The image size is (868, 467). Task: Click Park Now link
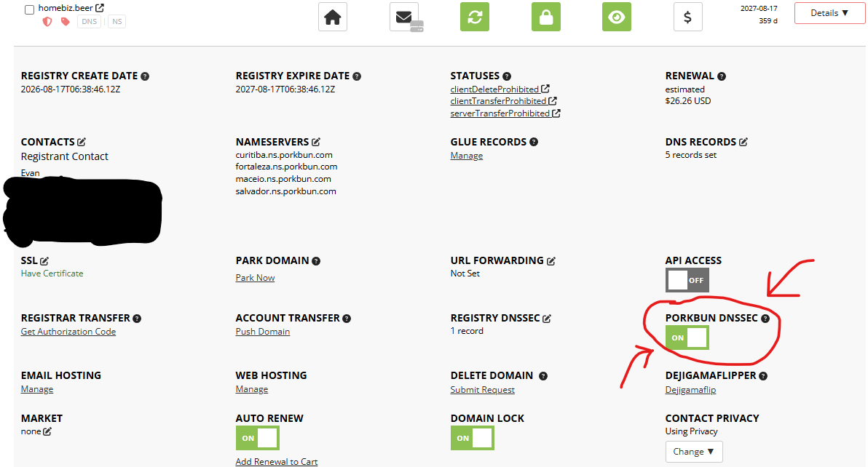point(255,278)
